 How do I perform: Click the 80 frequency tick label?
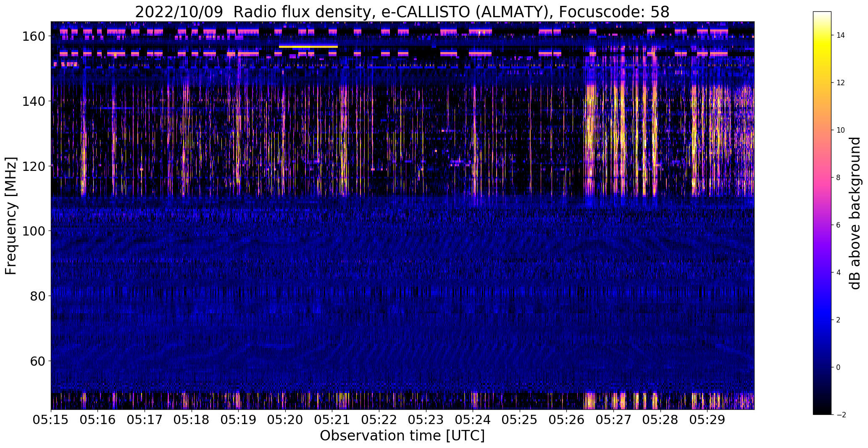pyautogui.click(x=38, y=296)
